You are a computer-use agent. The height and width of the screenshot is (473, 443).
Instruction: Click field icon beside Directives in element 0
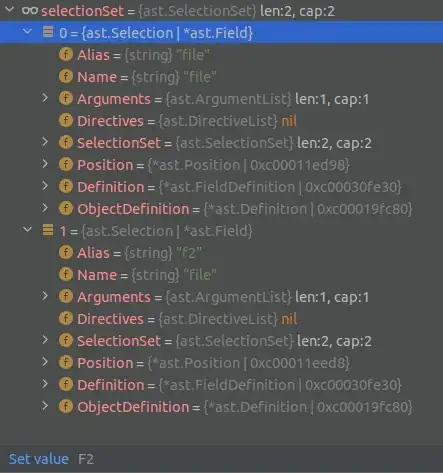click(x=66, y=120)
